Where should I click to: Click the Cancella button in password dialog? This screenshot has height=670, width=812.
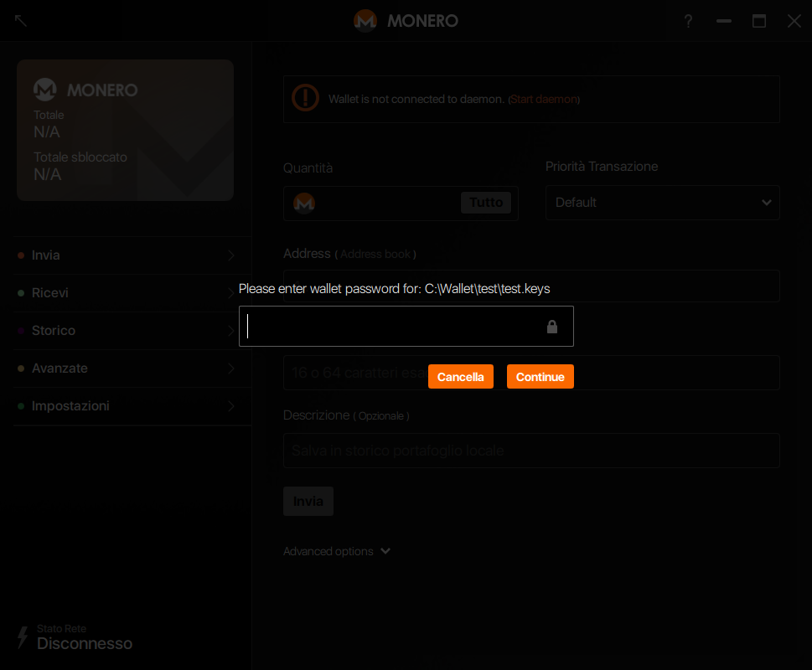[460, 377]
